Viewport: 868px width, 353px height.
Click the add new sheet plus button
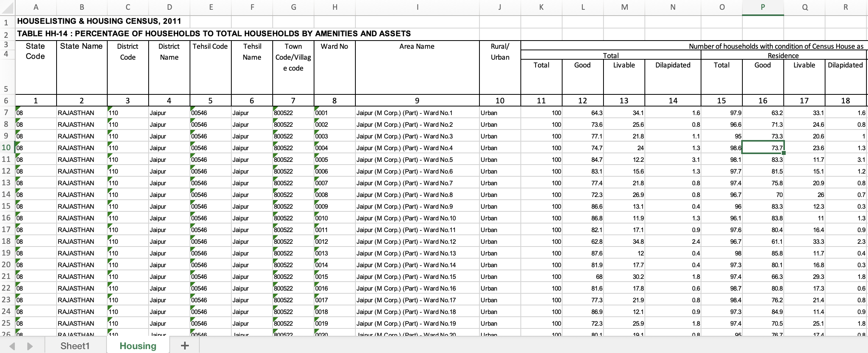[185, 346]
